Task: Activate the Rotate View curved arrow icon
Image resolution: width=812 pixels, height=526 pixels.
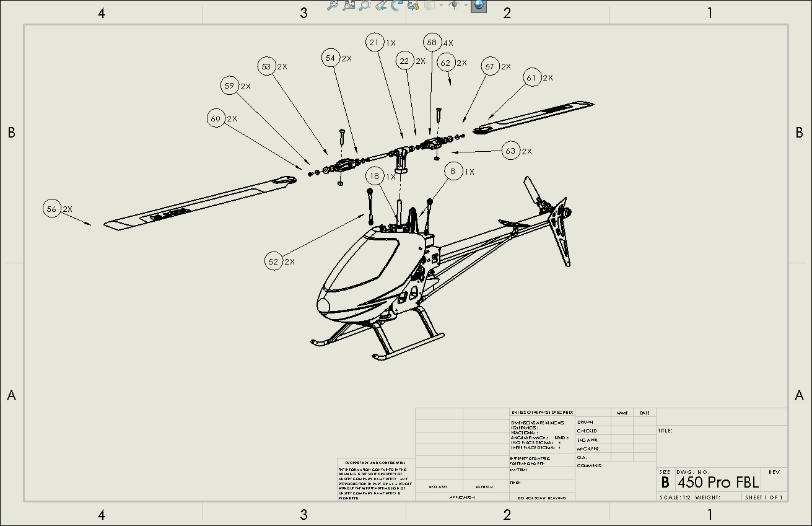Action: pos(397,6)
